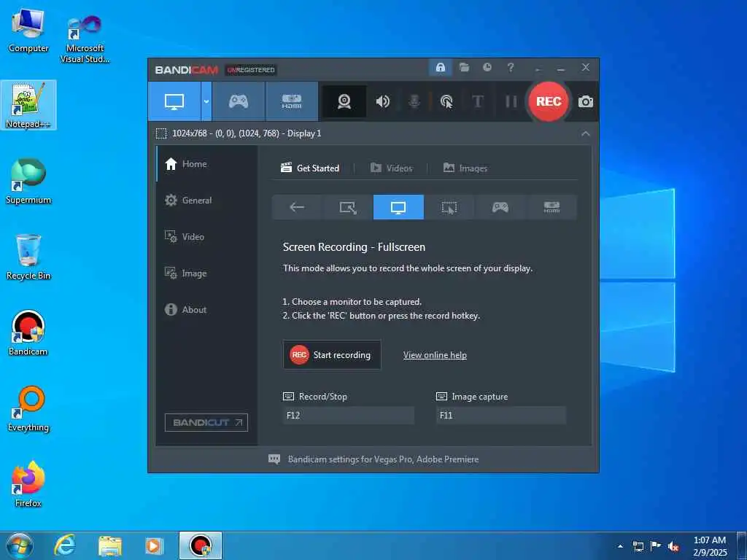Launch Internet Explorer from taskbar

[64, 545]
